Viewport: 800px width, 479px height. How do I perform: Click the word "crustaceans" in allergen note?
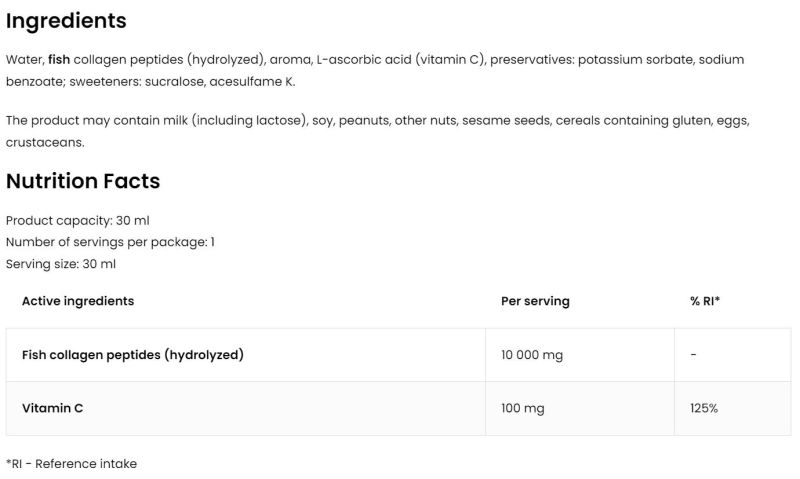point(44,142)
